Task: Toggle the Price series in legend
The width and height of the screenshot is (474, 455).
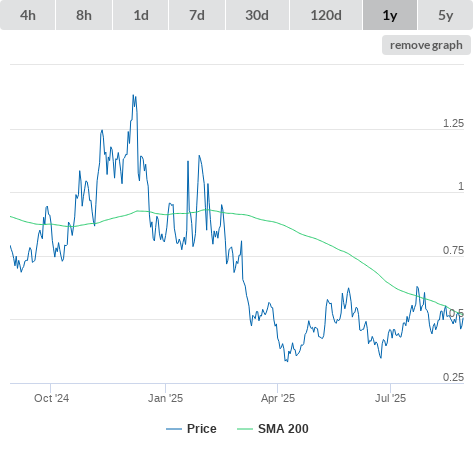Action: [202, 429]
